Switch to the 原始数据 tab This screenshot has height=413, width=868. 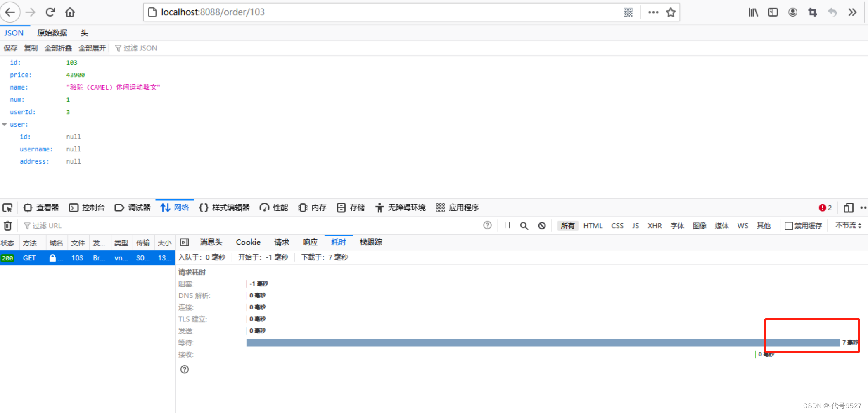(x=52, y=33)
